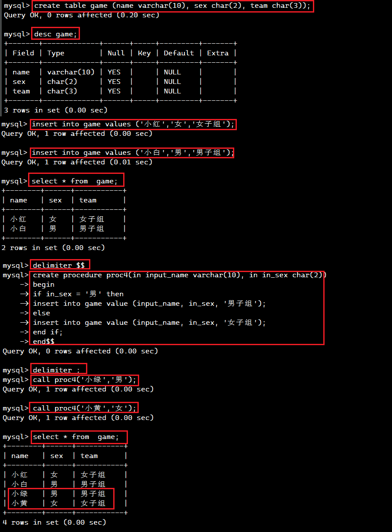Image resolution: width=392 pixels, height=532 pixels.
Task: Select the '2 rows in set (0.00 sec)' line
Action: point(53,248)
